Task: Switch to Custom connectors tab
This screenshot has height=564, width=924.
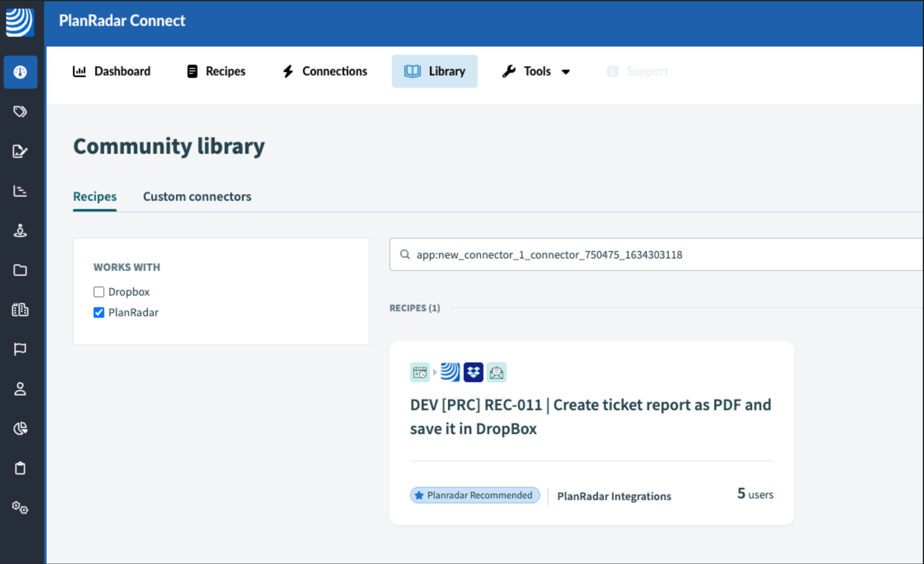Action: (x=197, y=197)
